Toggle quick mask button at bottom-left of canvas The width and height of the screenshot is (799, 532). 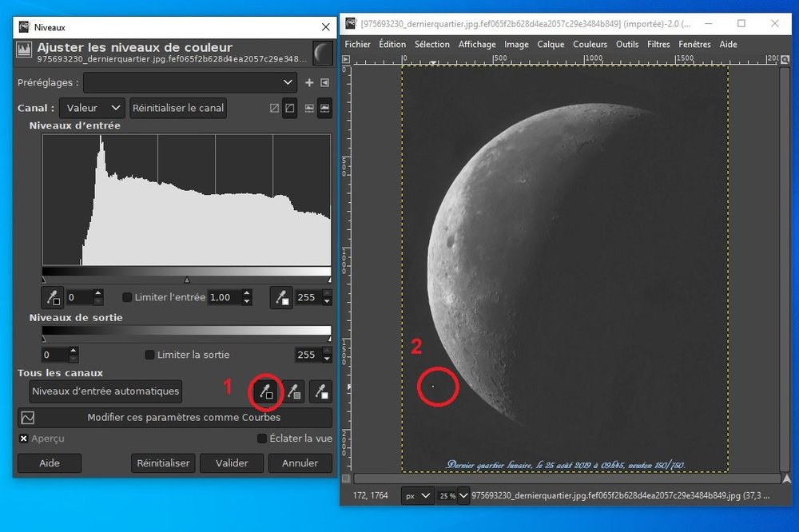pyautogui.click(x=346, y=478)
